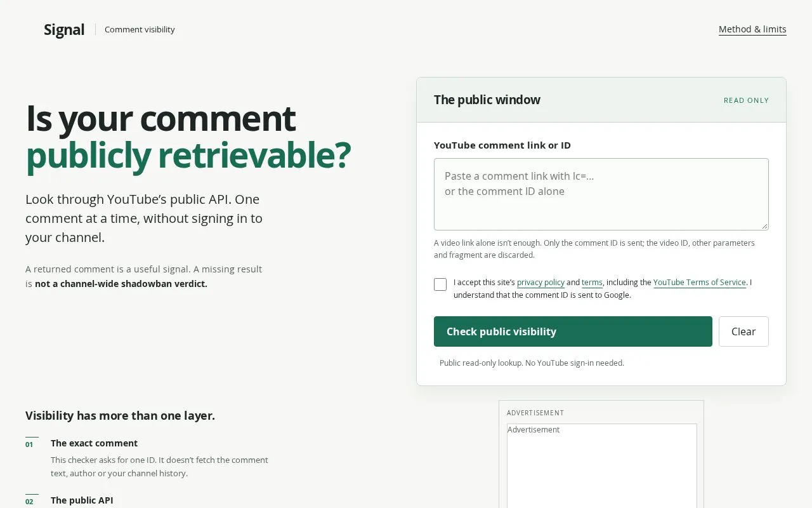Click the Advertisement frame
812x508 pixels.
(x=601, y=465)
